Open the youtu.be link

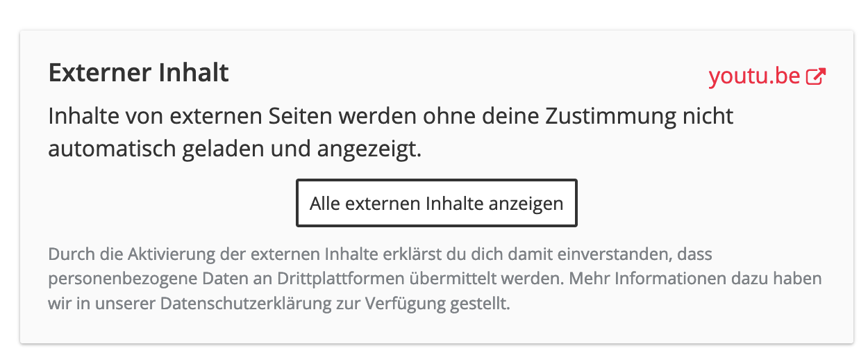pyautogui.click(x=755, y=76)
